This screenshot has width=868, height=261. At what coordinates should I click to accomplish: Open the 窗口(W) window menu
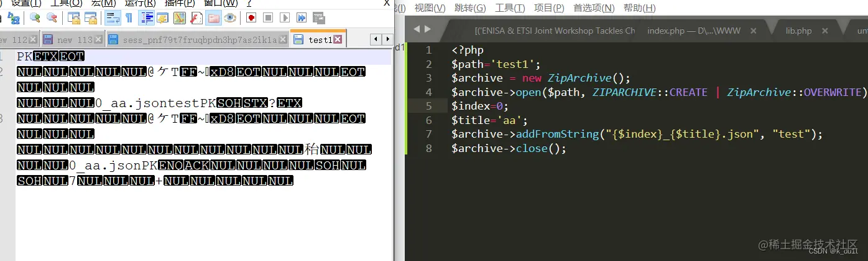point(221,3)
